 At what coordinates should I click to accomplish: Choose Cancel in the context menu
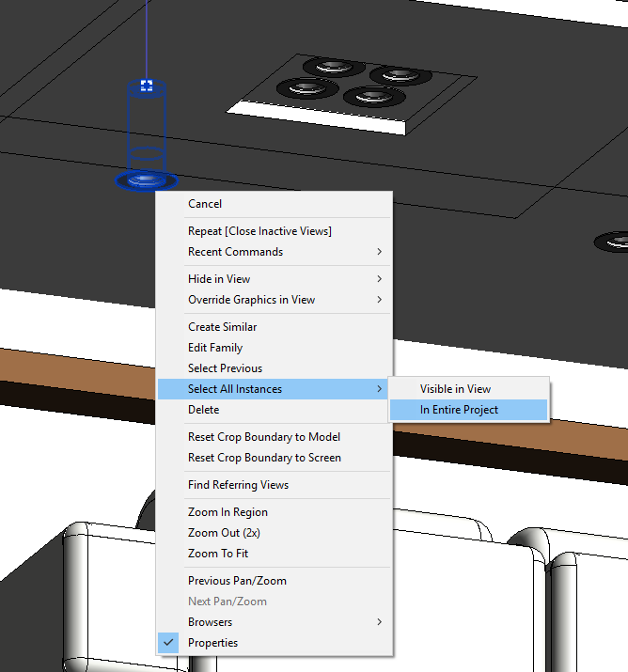pyautogui.click(x=275, y=204)
